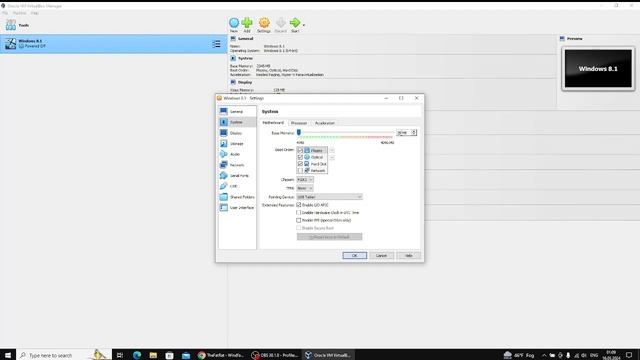Open the Chipset dropdown

tap(305, 180)
